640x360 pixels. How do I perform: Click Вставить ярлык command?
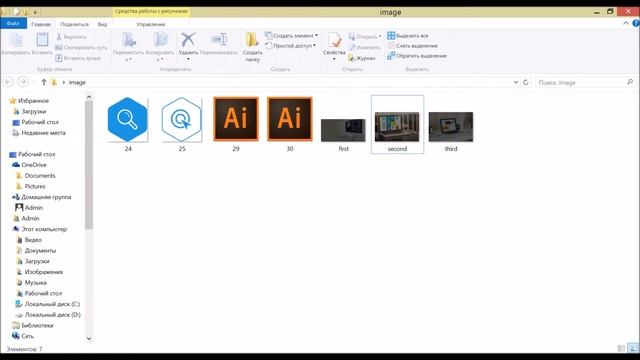click(78, 58)
